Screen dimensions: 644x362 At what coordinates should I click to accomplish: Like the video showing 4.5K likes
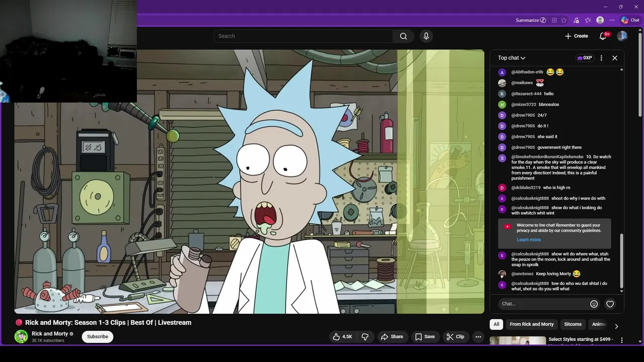[x=342, y=336]
